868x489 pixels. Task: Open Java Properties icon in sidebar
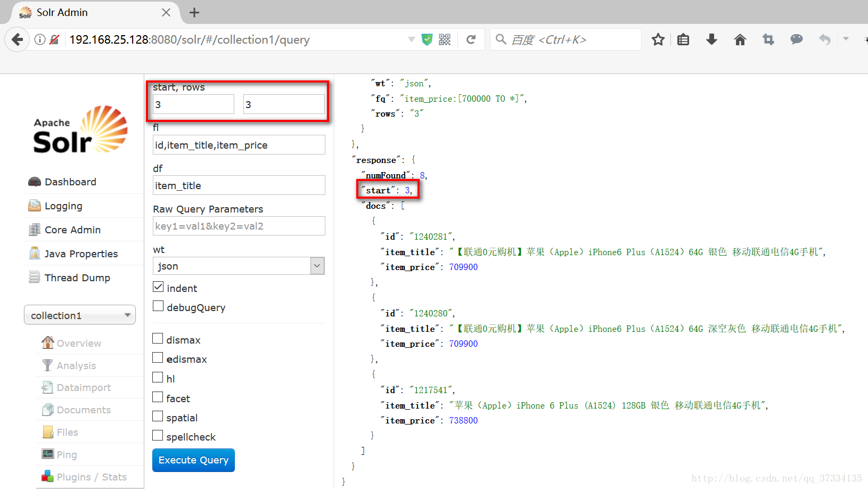35,254
